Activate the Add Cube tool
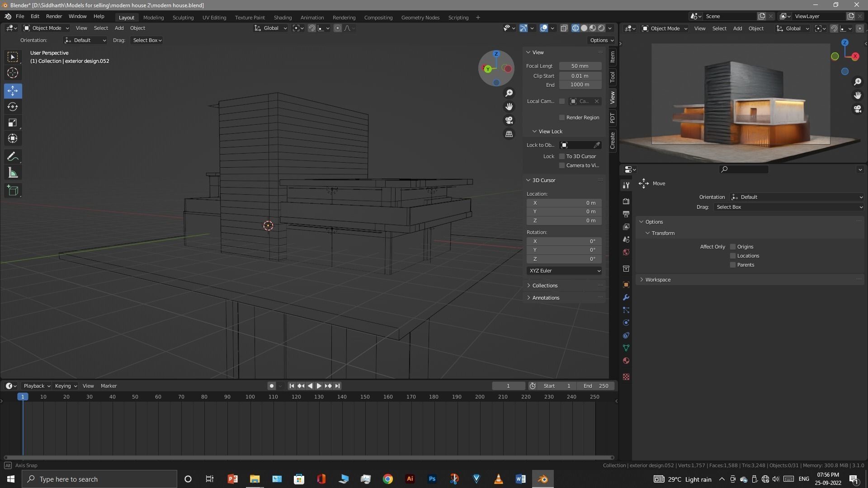The width and height of the screenshot is (868, 488). click(13, 191)
